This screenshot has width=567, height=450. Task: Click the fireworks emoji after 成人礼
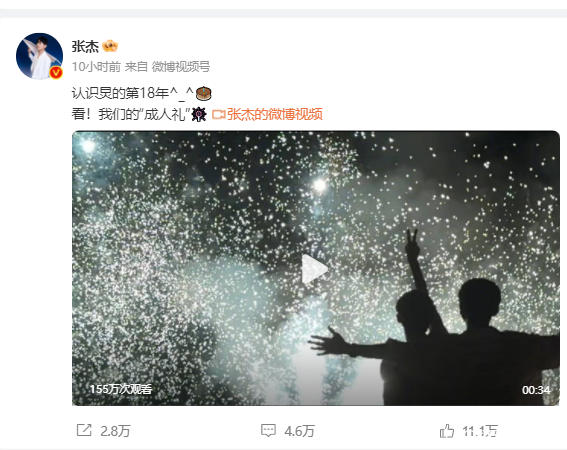[199, 114]
